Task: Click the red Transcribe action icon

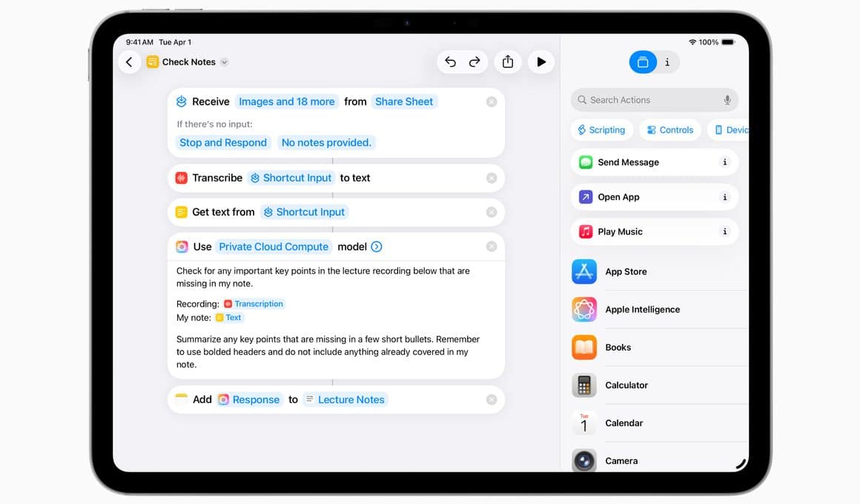Action: 182,178
